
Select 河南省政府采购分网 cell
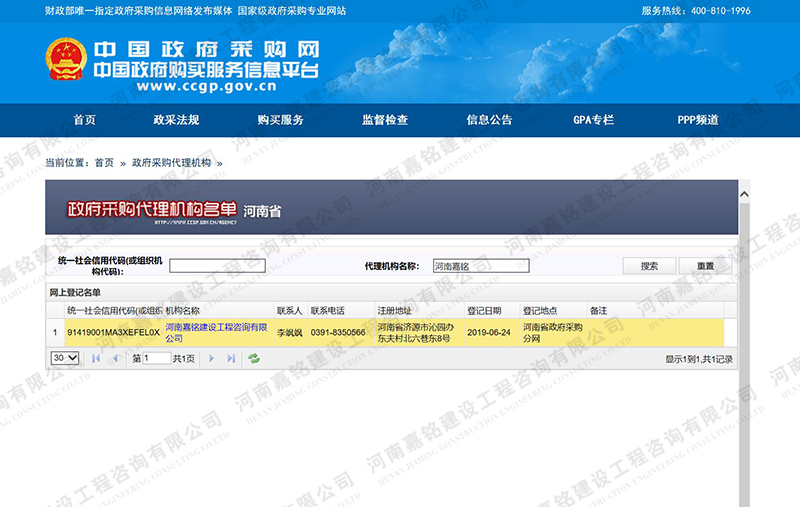(553, 333)
